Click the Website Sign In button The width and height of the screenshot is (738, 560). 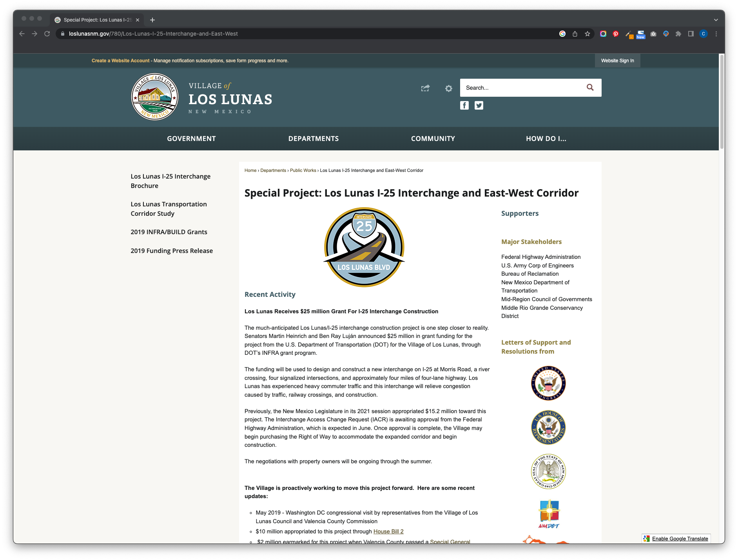tap(617, 61)
